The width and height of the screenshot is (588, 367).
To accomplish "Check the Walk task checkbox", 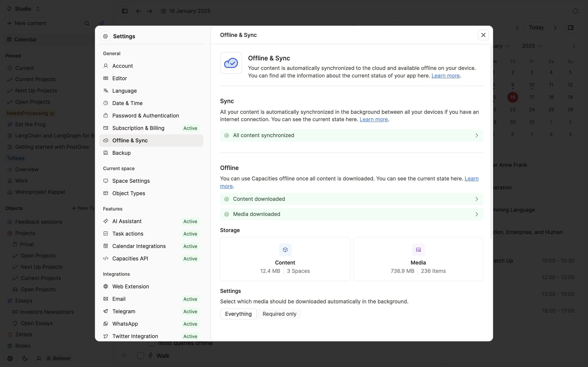I will pyautogui.click(x=140, y=356).
